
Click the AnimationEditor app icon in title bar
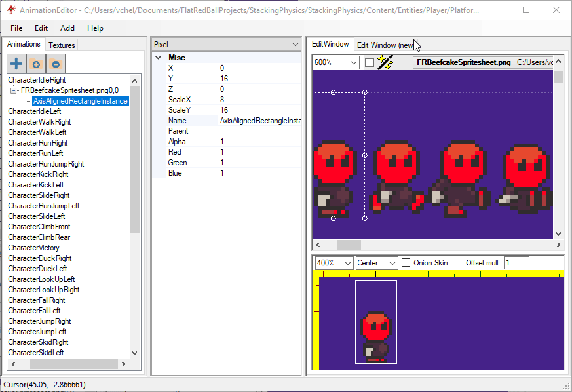11,10
